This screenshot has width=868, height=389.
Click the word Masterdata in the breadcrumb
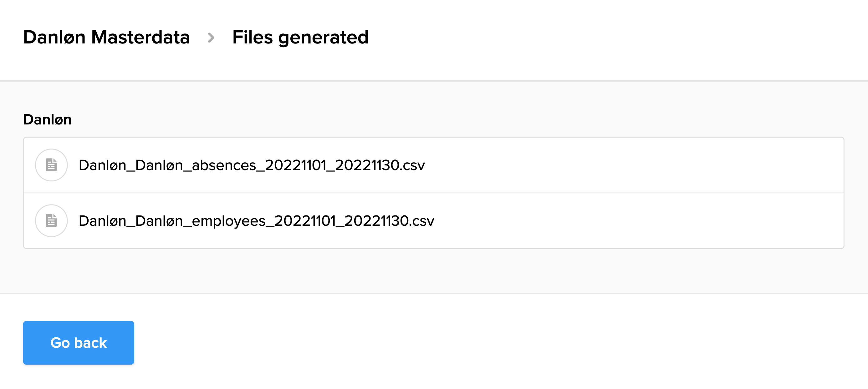pos(140,37)
